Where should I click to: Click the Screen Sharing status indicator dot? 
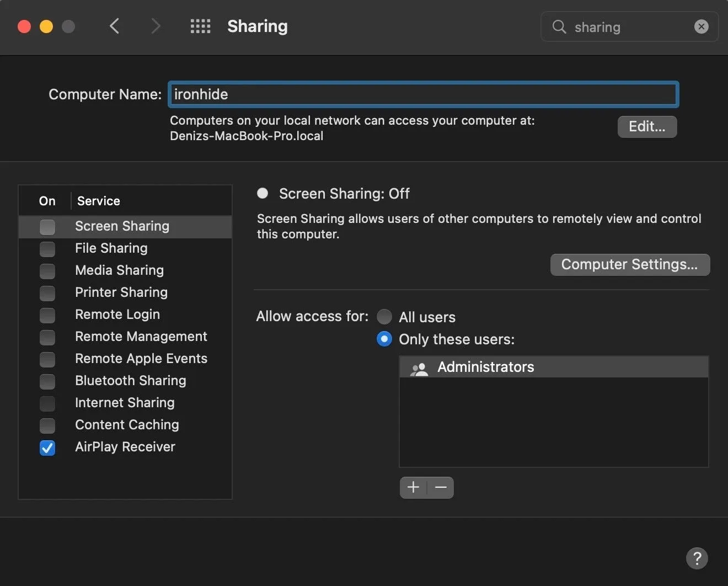click(263, 193)
